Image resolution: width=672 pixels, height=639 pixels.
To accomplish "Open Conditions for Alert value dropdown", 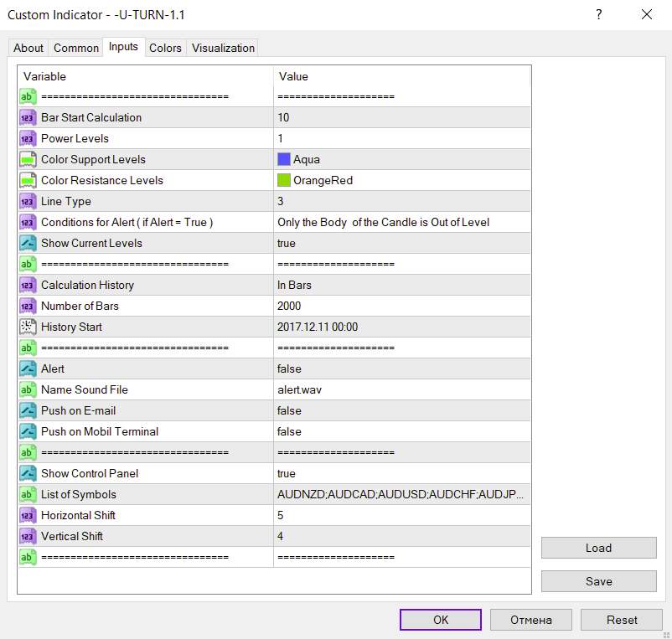I will pyautogui.click(x=402, y=222).
